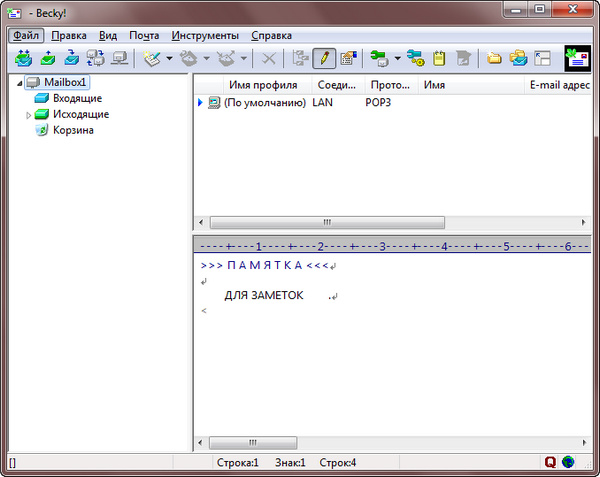Click the Строка:1 status field
Viewport: 600px width, 477px height.
point(238,463)
